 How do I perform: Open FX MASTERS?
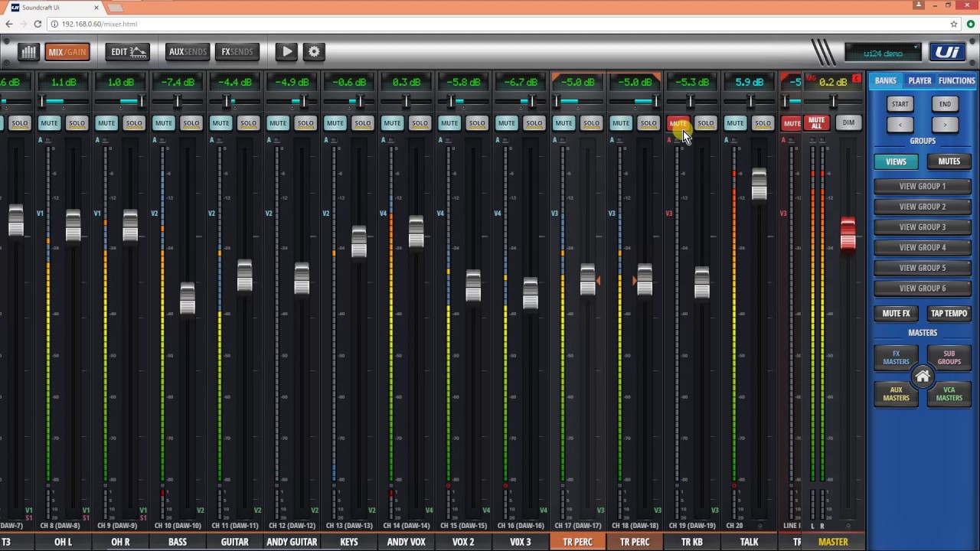[896, 357]
